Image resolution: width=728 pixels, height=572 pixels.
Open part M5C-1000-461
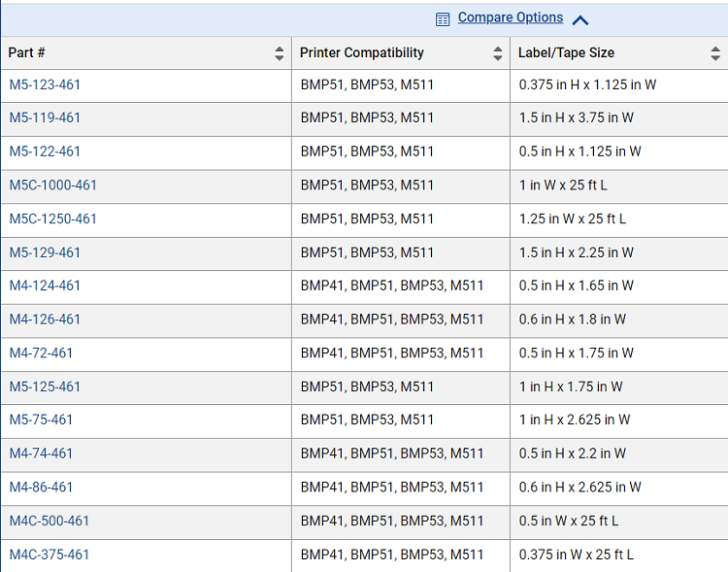pyautogui.click(x=53, y=185)
